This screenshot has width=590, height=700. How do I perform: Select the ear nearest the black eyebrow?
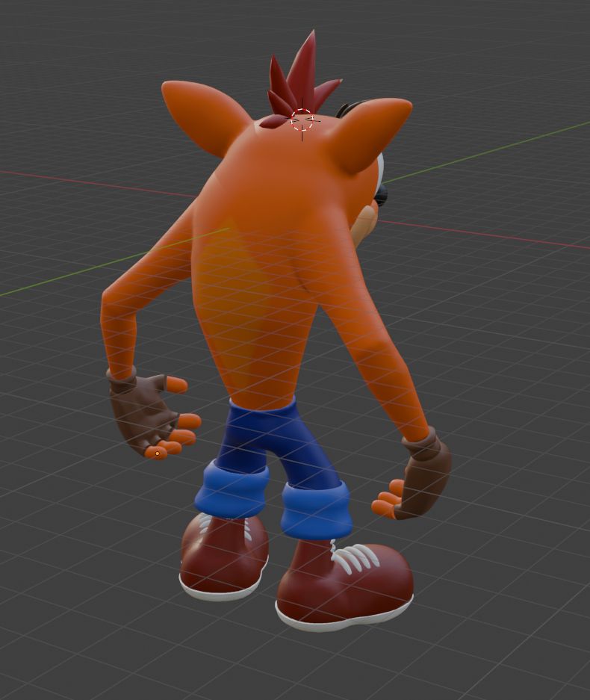[x=369, y=134]
